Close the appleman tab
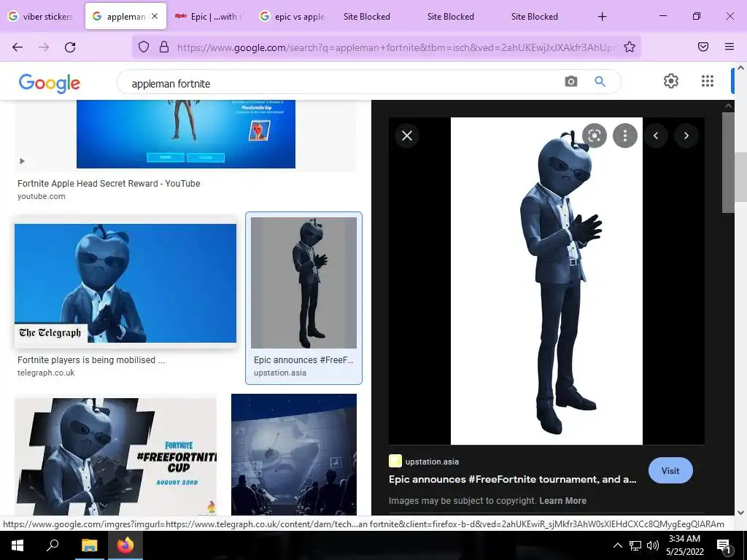This screenshot has width=747, height=560. click(x=155, y=16)
